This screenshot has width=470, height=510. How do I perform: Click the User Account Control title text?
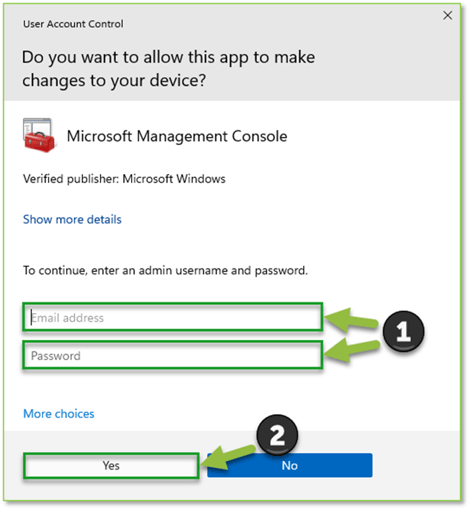[73, 24]
